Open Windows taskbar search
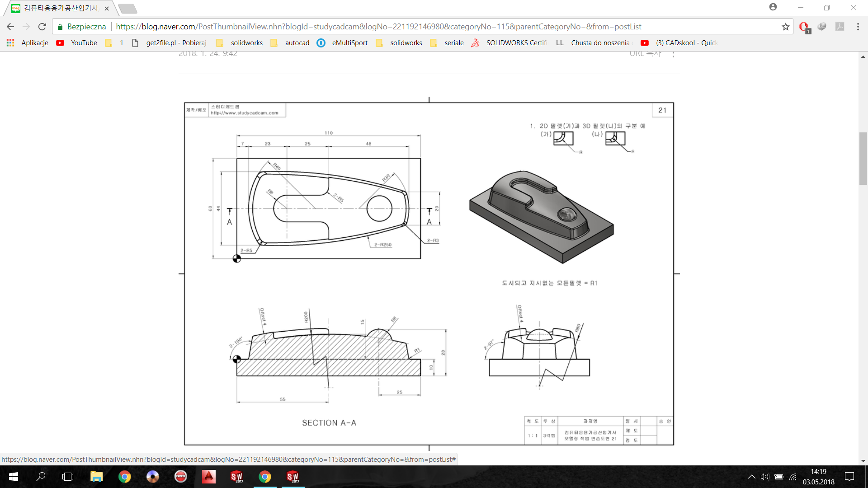This screenshot has width=868, height=488. click(41, 477)
